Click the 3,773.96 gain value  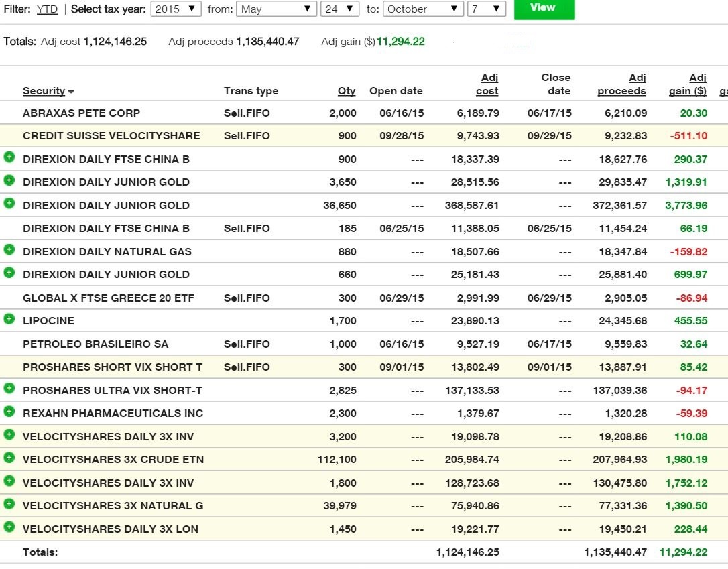[686, 205]
